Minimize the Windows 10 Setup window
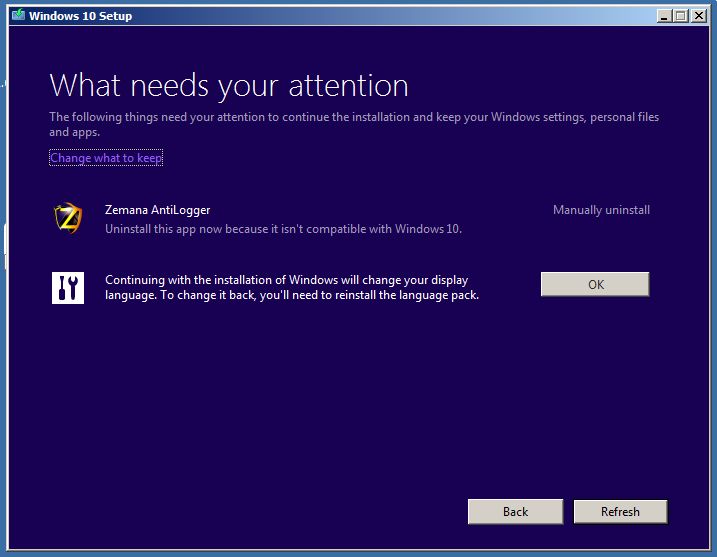The image size is (717, 557). (663, 16)
